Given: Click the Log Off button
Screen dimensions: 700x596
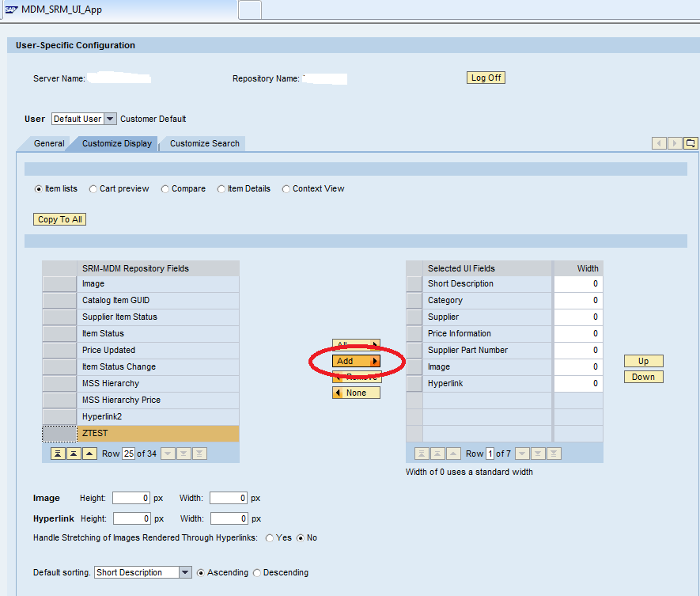Looking at the screenshot, I should tap(486, 78).
